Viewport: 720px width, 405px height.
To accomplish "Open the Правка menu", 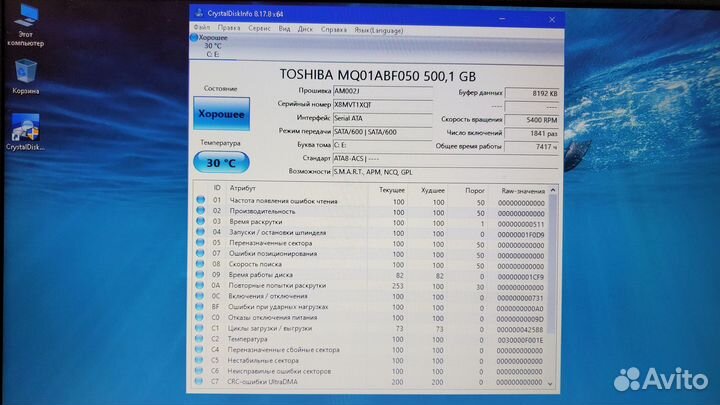I will point(229,28).
